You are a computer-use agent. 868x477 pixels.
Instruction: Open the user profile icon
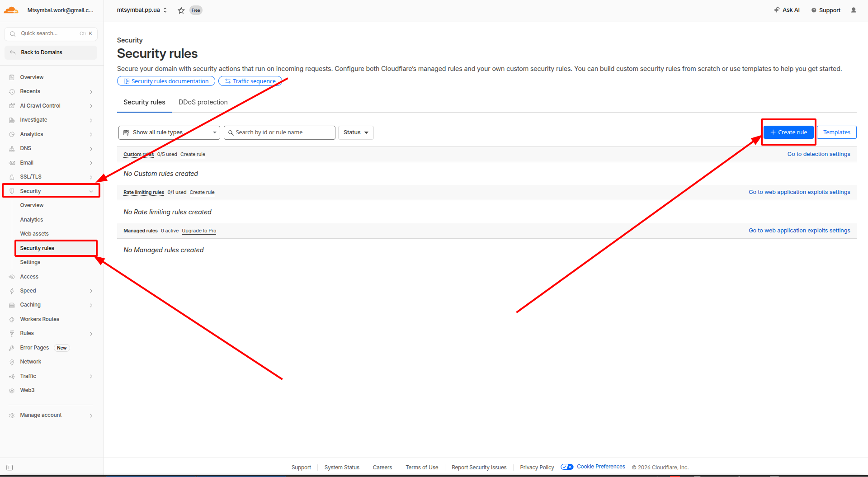coord(854,10)
